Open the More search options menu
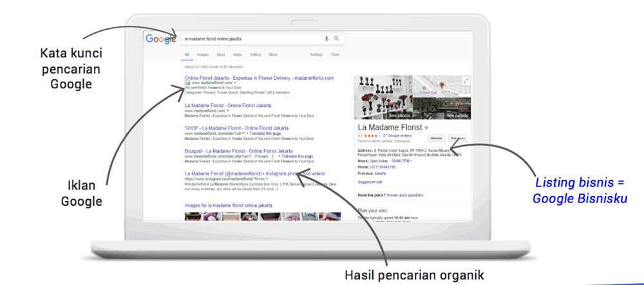The height and width of the screenshot is (285, 644). (x=273, y=55)
